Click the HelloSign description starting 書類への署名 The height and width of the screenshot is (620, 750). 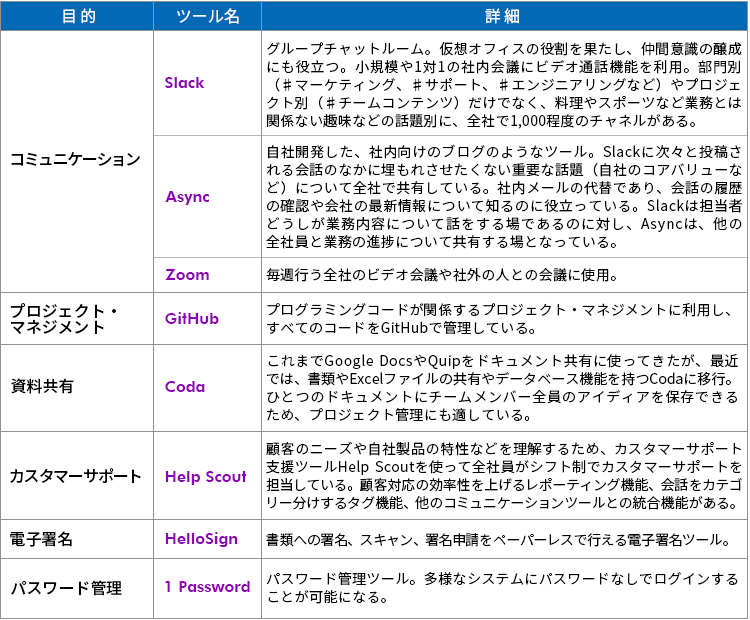(499, 540)
